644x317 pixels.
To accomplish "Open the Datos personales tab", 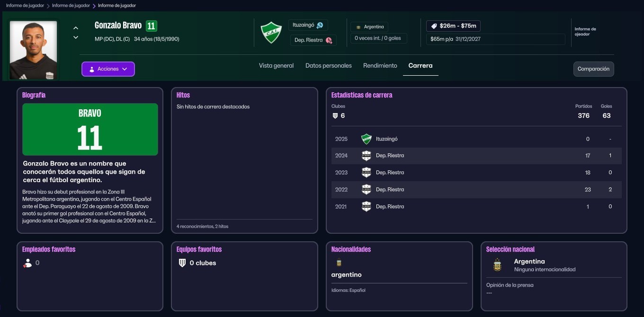I will [x=328, y=66].
